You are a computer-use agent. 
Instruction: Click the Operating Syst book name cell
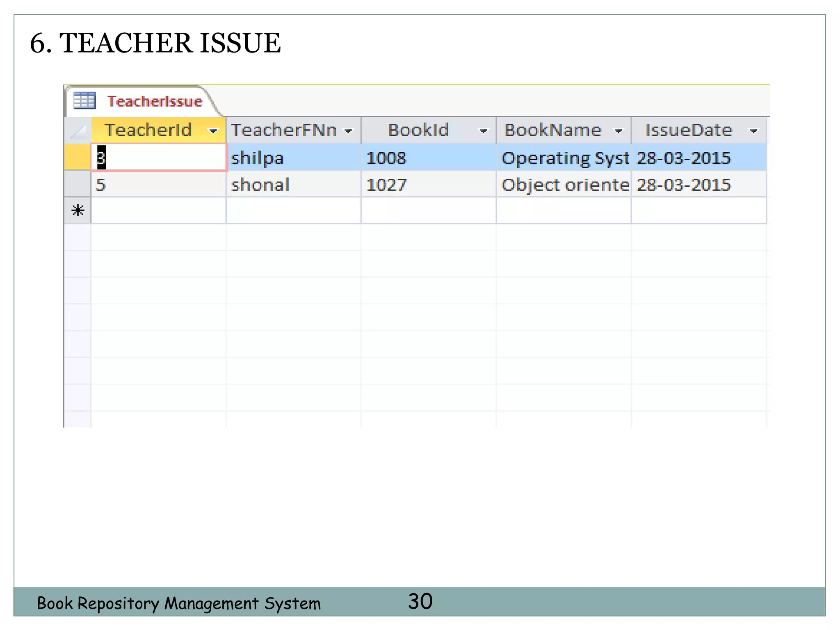click(x=564, y=157)
